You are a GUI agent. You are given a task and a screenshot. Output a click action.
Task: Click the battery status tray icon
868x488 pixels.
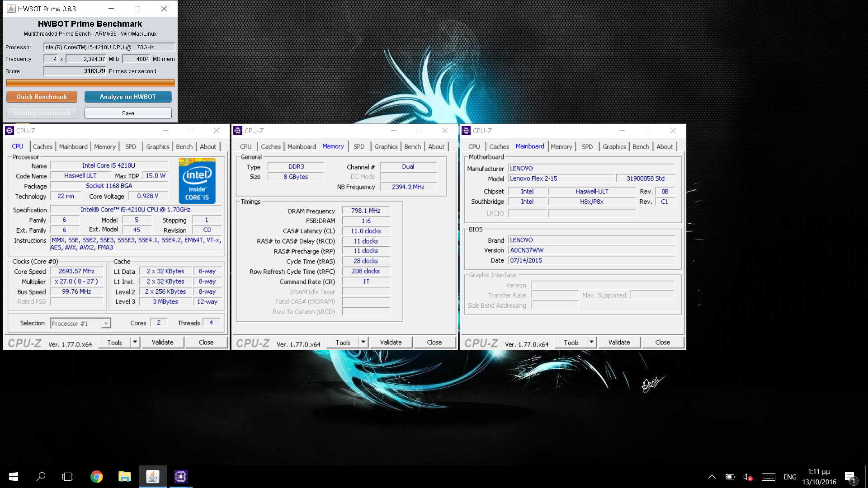(730, 477)
